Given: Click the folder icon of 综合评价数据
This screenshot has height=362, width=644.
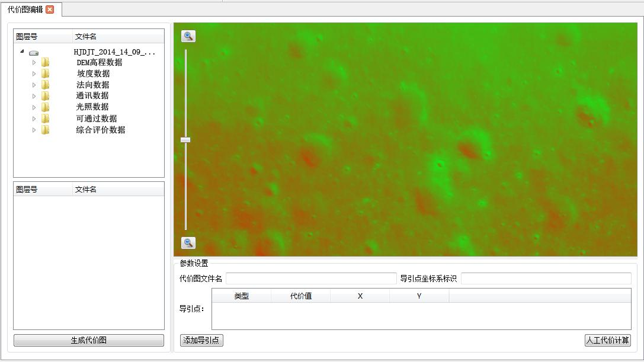Looking at the screenshot, I should [x=45, y=130].
